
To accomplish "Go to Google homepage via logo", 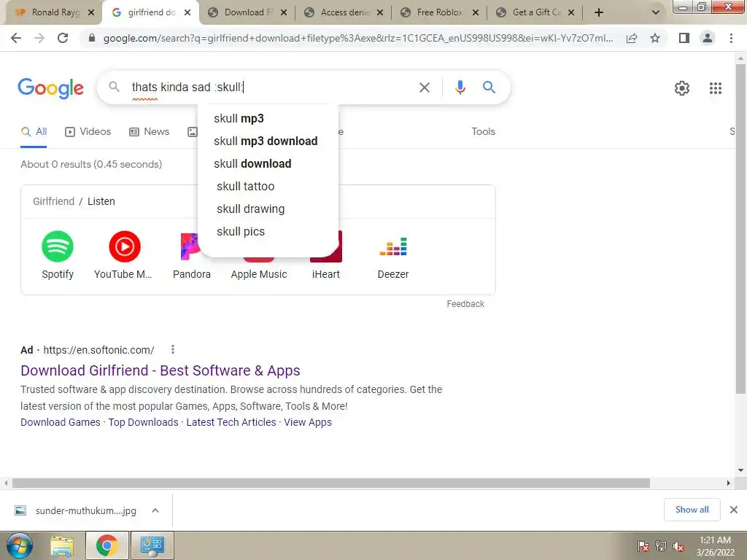I will [50, 88].
